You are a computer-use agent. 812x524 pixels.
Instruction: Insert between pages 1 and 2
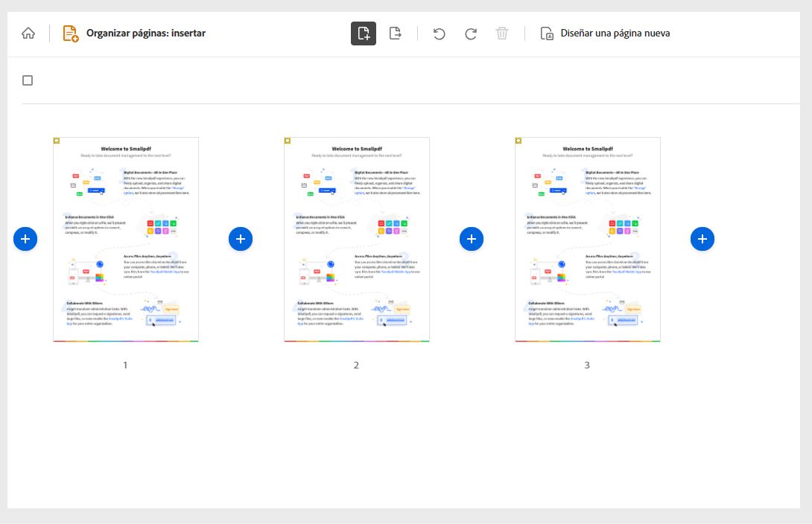[x=241, y=239]
